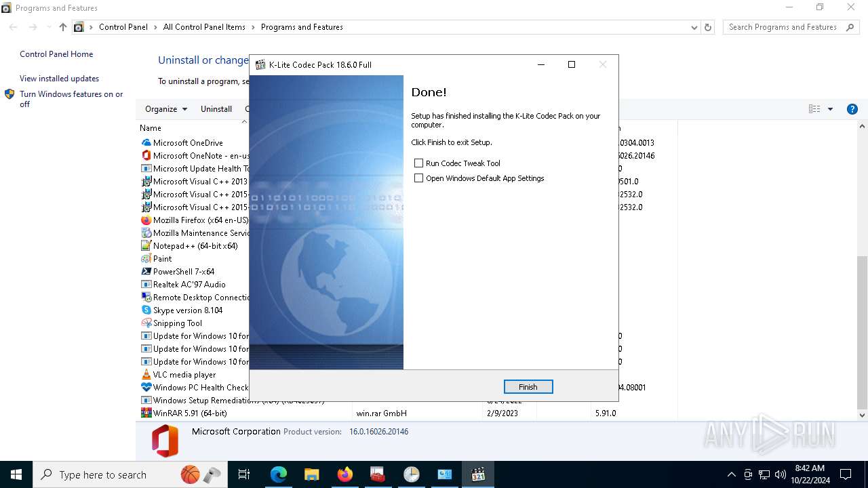This screenshot has height=488, width=868.
Task: Click the K-Lite Codec Pack title bar icon
Action: pos(260,65)
